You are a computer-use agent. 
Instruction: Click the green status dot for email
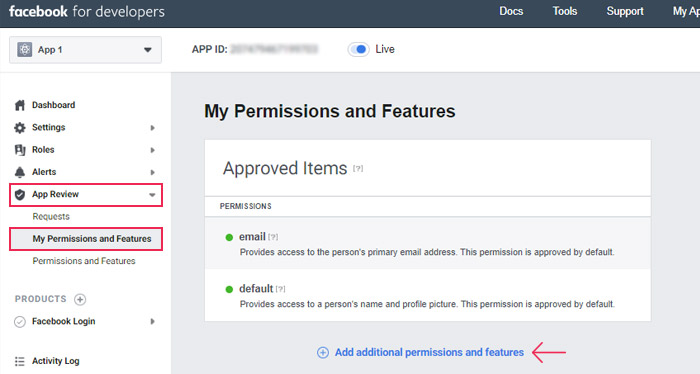[x=229, y=237]
